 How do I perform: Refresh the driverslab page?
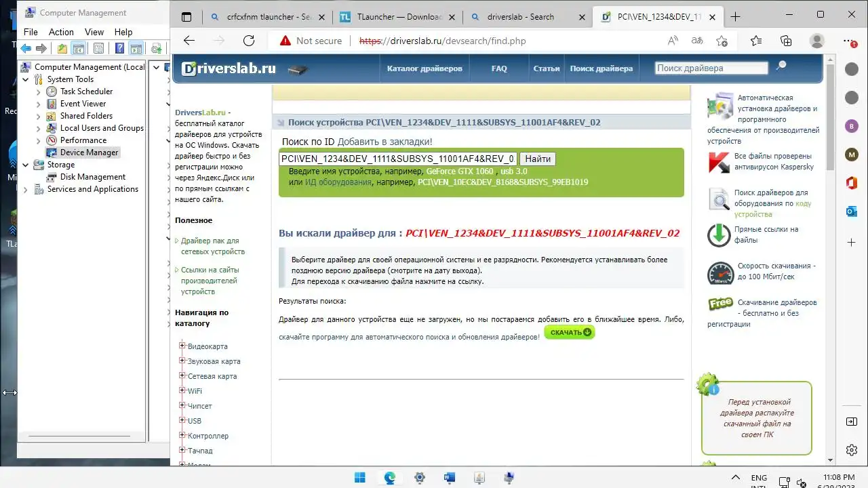pyautogui.click(x=249, y=41)
